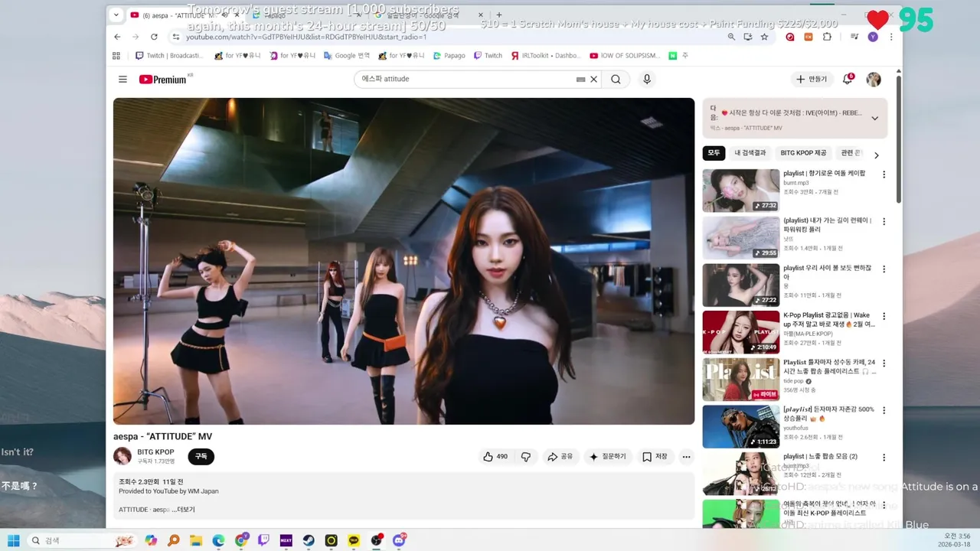
Task: Open a new Chrome tab
Action: pyautogui.click(x=499, y=15)
